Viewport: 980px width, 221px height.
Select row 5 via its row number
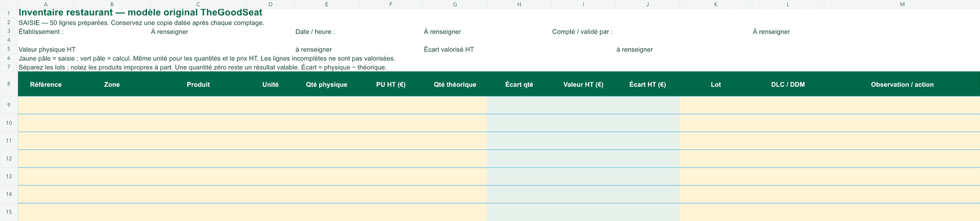pos(9,49)
